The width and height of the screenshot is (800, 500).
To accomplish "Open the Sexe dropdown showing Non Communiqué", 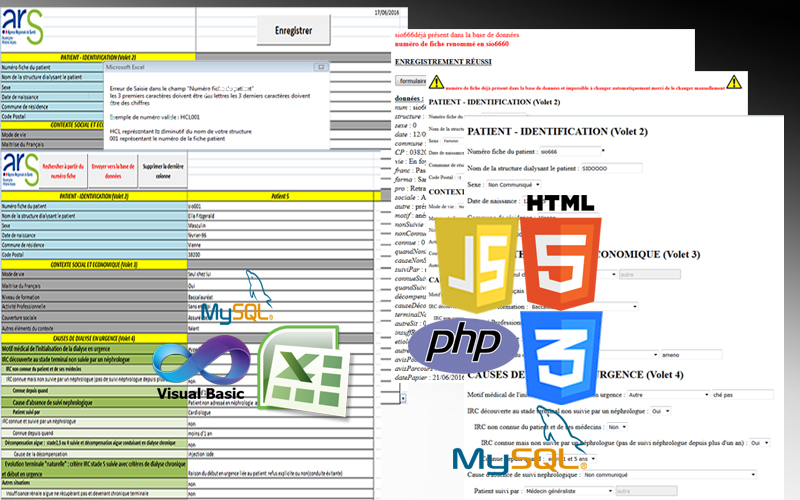I will pyautogui.click(x=513, y=185).
